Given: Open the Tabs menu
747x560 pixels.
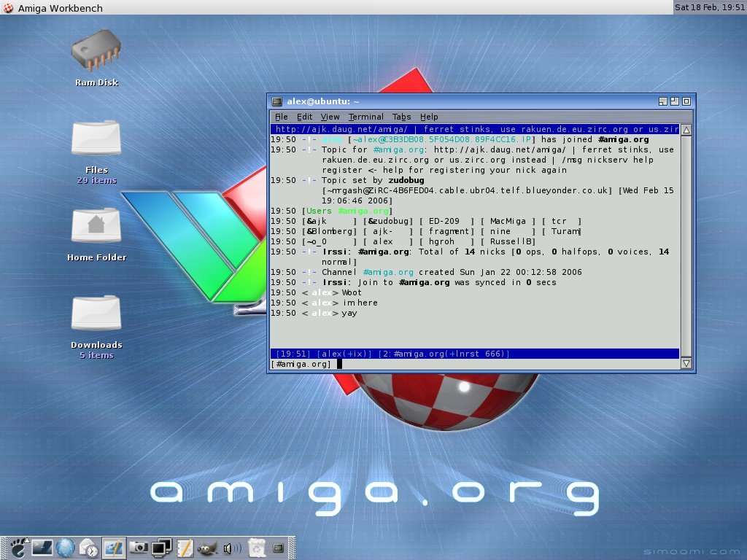Looking at the screenshot, I should click(x=402, y=117).
